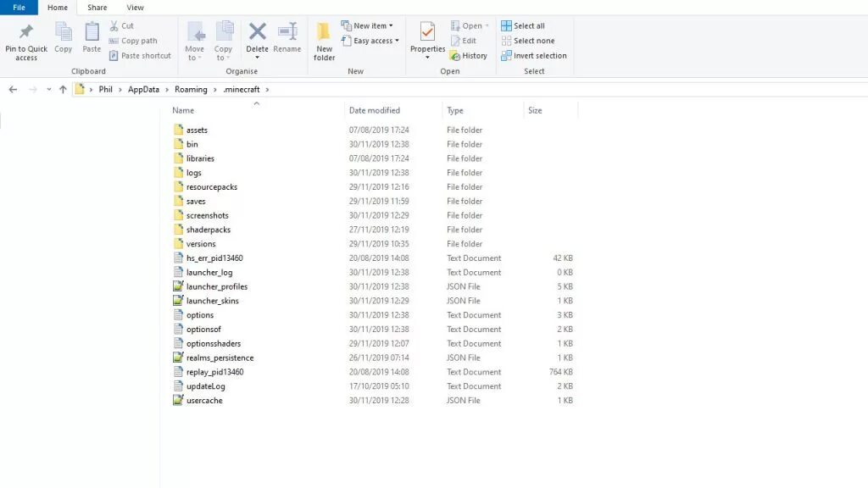The image size is (868, 488).
Task: Select the bin folder icon
Action: click(x=178, y=144)
